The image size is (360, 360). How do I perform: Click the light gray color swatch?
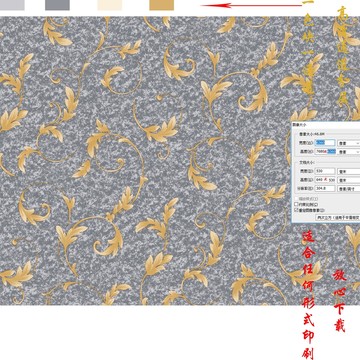coord(12,5)
